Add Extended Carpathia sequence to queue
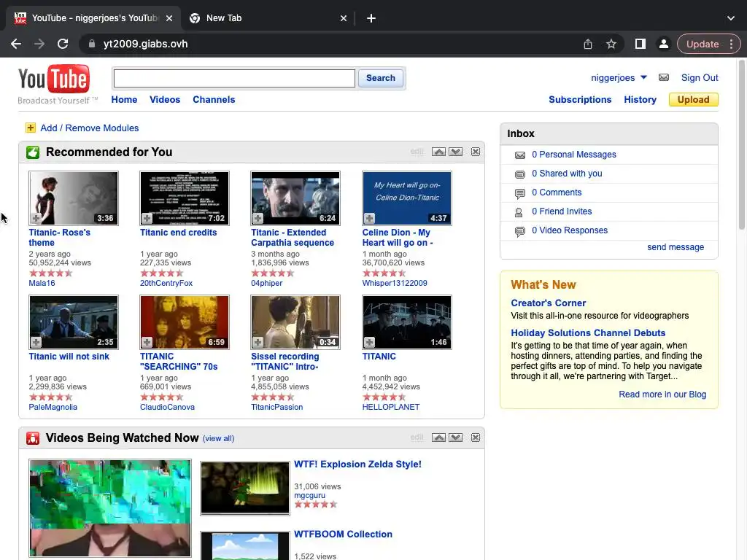747x560 pixels. click(258, 218)
